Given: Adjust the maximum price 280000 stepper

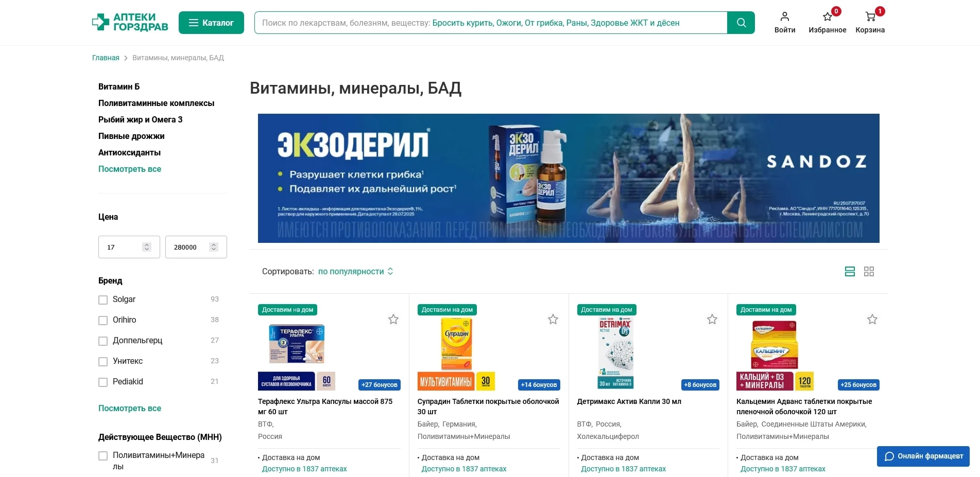Looking at the screenshot, I should [214, 248].
